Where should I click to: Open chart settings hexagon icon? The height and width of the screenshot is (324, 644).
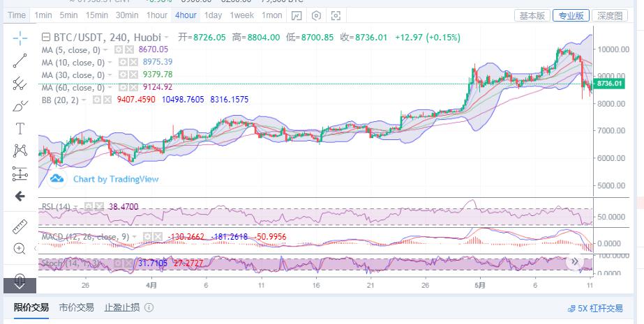[x=317, y=15]
